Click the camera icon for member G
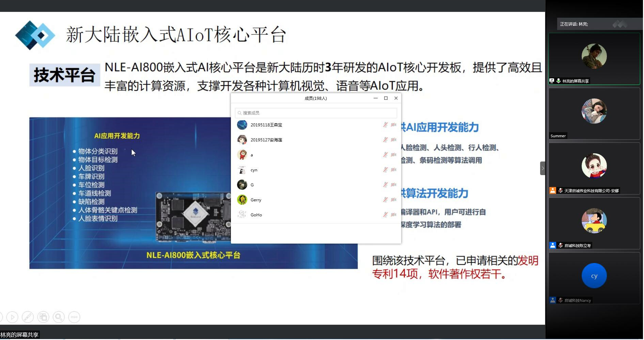This screenshot has width=644, height=340. (394, 185)
